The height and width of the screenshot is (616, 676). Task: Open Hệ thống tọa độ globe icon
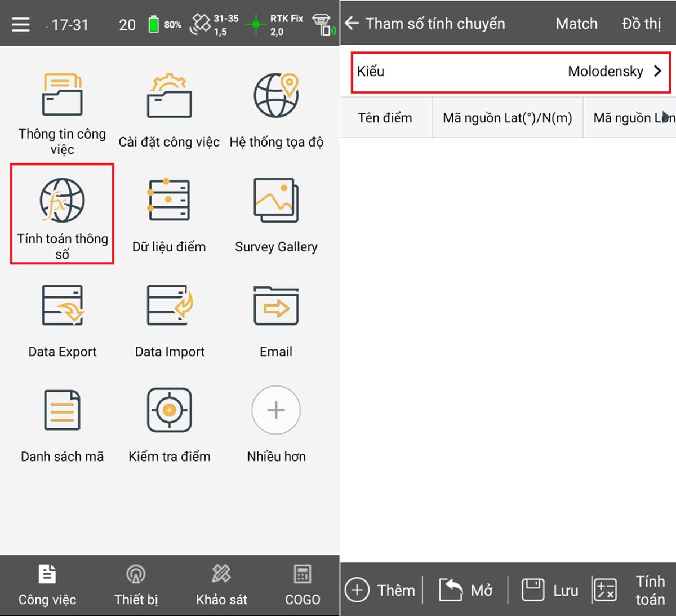(x=276, y=95)
